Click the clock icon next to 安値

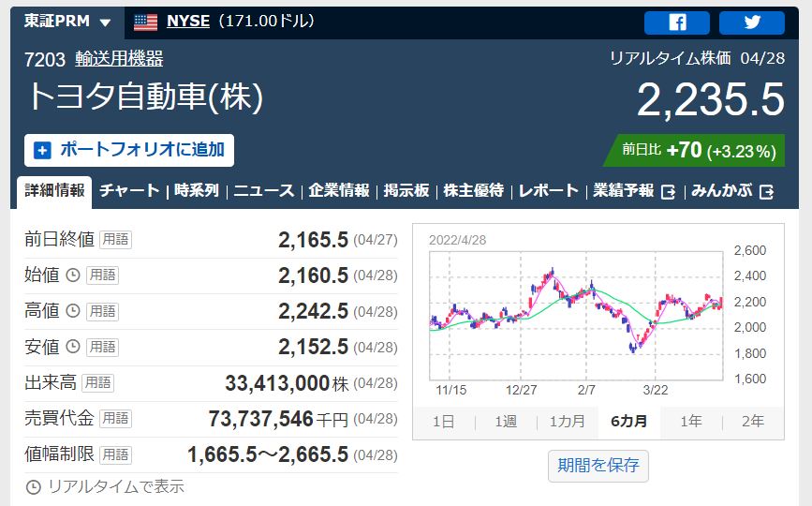(x=73, y=347)
